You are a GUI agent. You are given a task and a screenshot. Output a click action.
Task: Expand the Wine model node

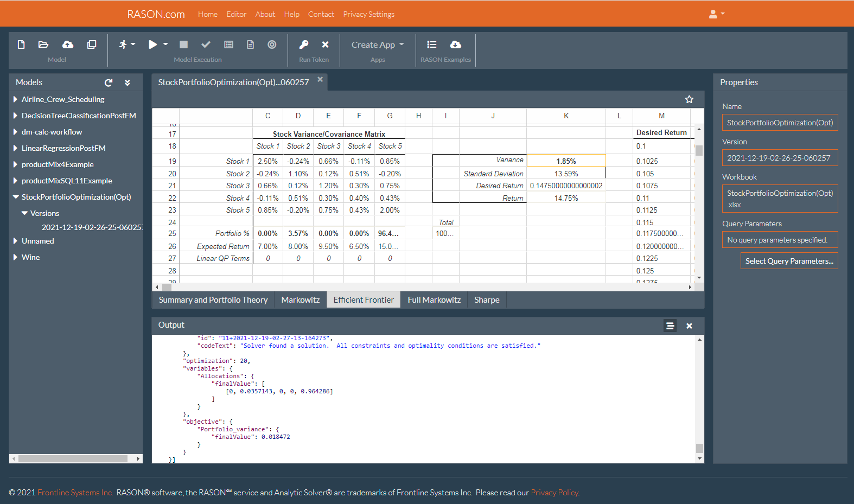[15, 257]
